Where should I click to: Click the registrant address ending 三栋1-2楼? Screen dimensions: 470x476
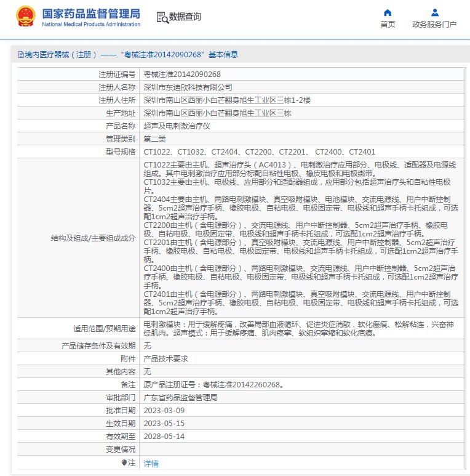(227, 100)
